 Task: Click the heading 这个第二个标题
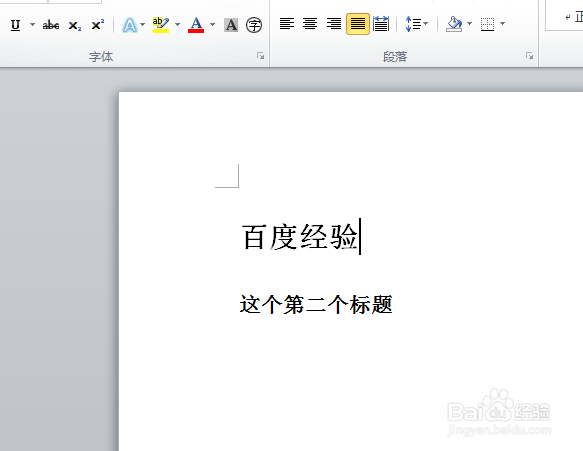point(316,305)
